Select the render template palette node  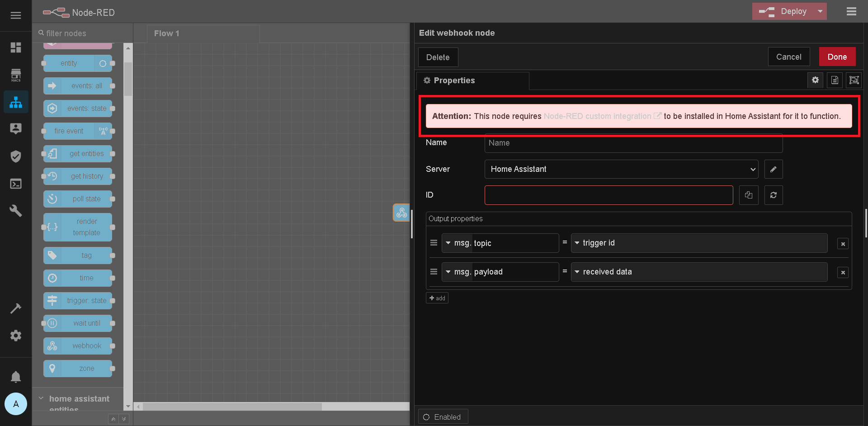click(78, 227)
